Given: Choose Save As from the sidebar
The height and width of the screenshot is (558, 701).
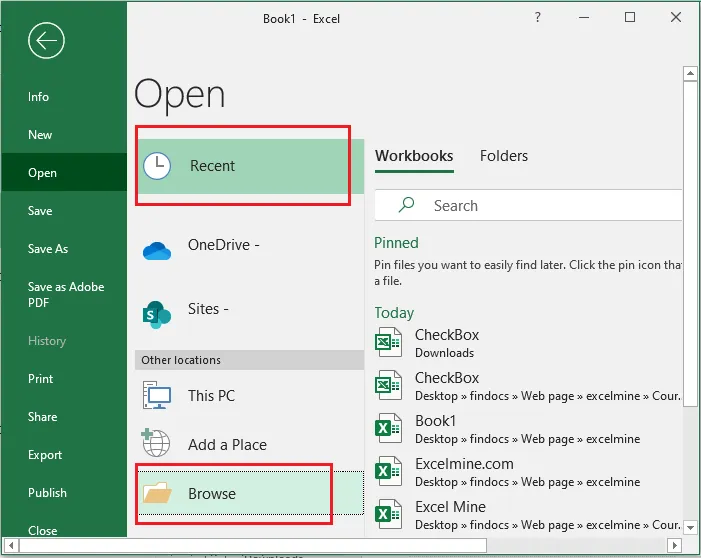Looking at the screenshot, I should pos(64,249).
